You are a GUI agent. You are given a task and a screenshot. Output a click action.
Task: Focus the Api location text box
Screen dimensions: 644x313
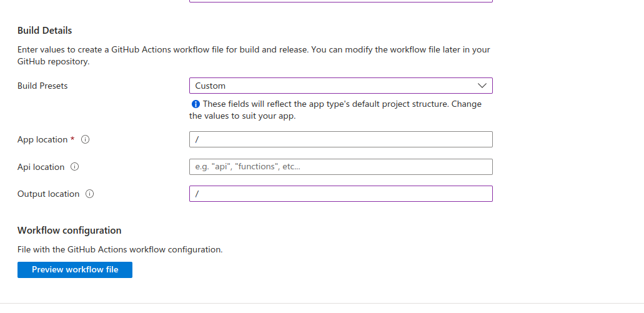point(340,167)
